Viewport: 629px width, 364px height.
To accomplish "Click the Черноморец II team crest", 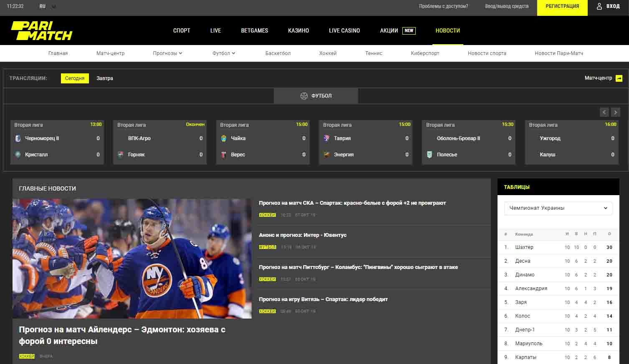I will pos(18,138).
